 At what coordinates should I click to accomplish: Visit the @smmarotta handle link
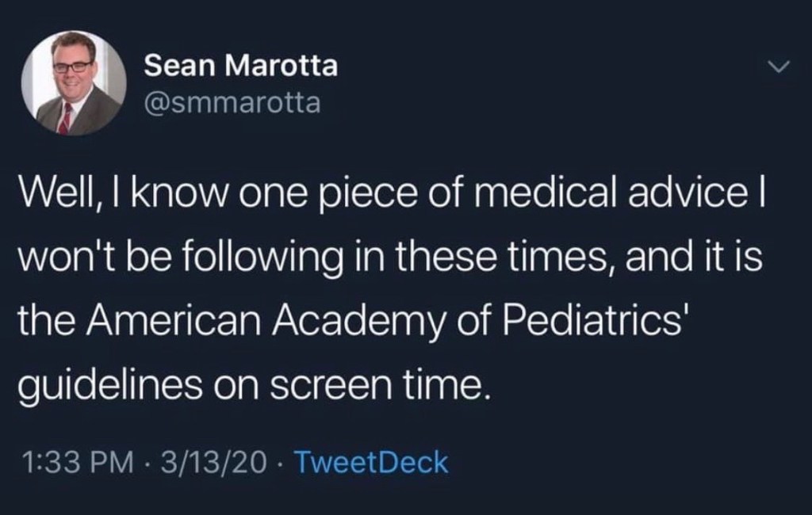point(232,102)
